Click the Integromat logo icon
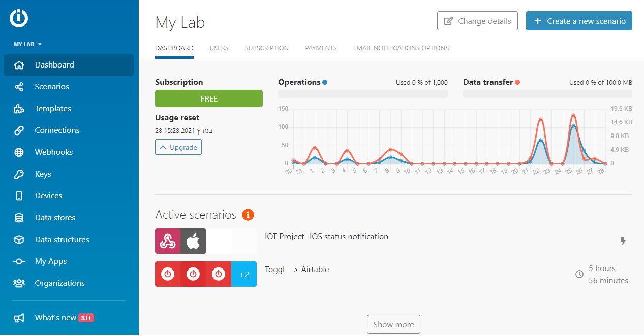Viewport: 644px width, 336px height. (x=19, y=18)
